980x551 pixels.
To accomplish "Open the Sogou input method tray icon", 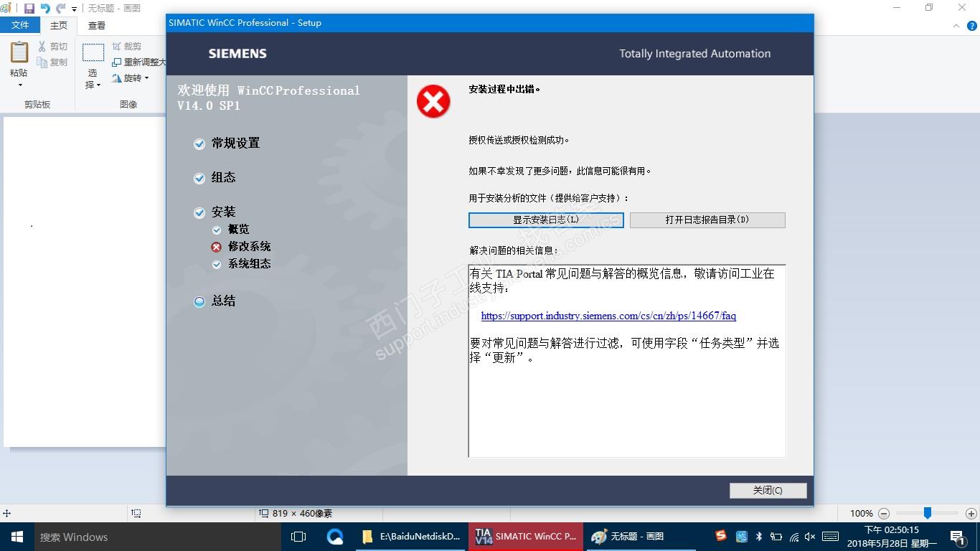I will (x=721, y=536).
